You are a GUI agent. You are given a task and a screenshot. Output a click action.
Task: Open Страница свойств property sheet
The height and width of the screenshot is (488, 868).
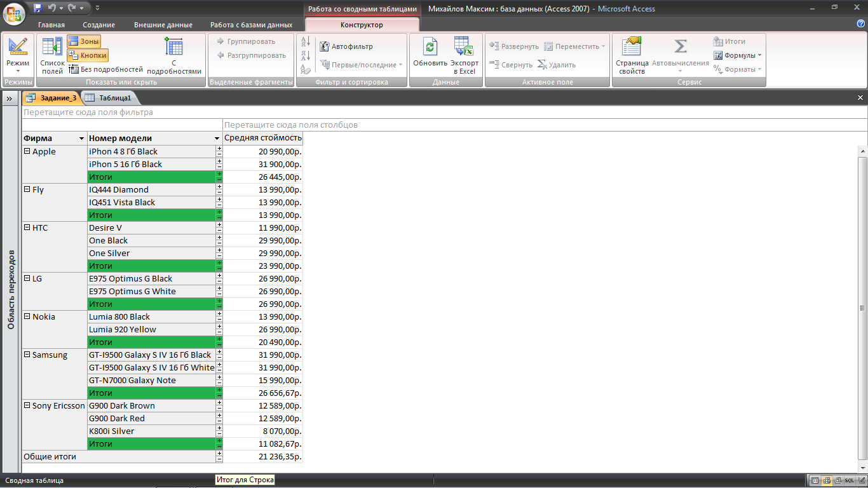[x=632, y=55]
